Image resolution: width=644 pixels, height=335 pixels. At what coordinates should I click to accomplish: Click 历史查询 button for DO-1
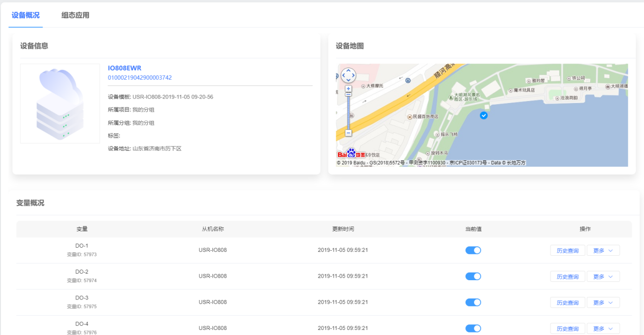pyautogui.click(x=567, y=251)
